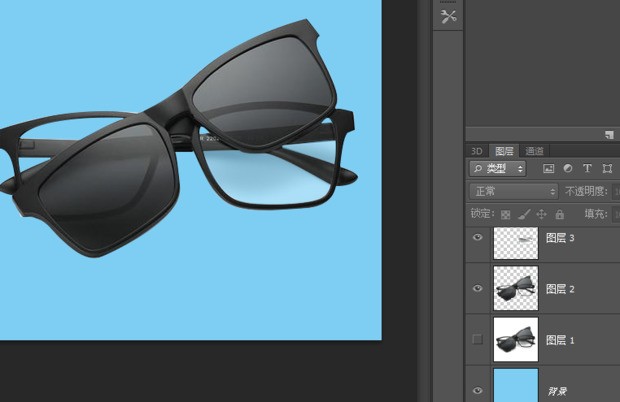
Task: Open the tool presets wrench icon
Action: pos(448,16)
